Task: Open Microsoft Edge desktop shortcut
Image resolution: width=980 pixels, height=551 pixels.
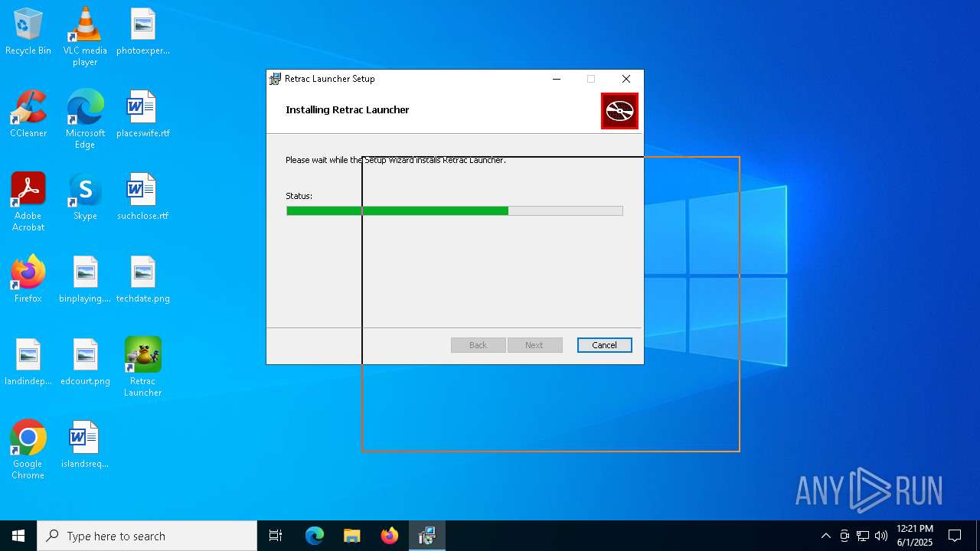Action: pyautogui.click(x=85, y=119)
